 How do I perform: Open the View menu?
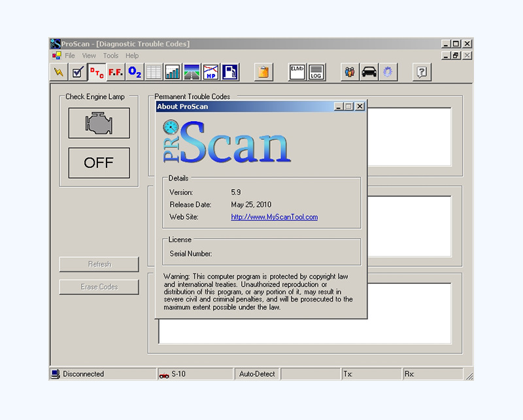(89, 56)
